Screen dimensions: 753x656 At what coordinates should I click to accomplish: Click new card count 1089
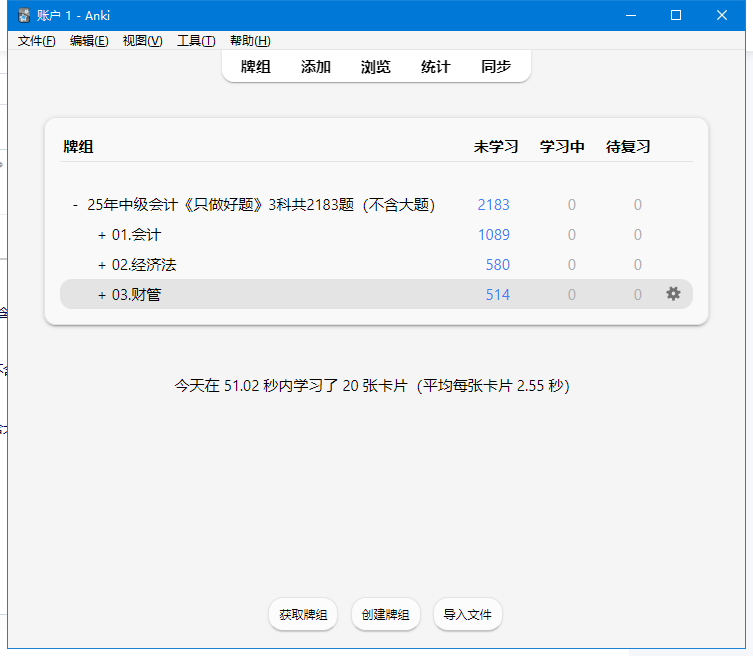point(494,235)
